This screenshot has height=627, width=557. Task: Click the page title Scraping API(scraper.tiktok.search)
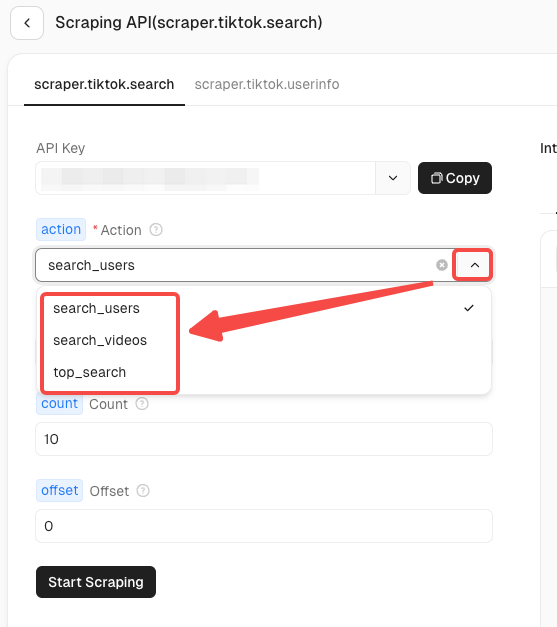189,22
